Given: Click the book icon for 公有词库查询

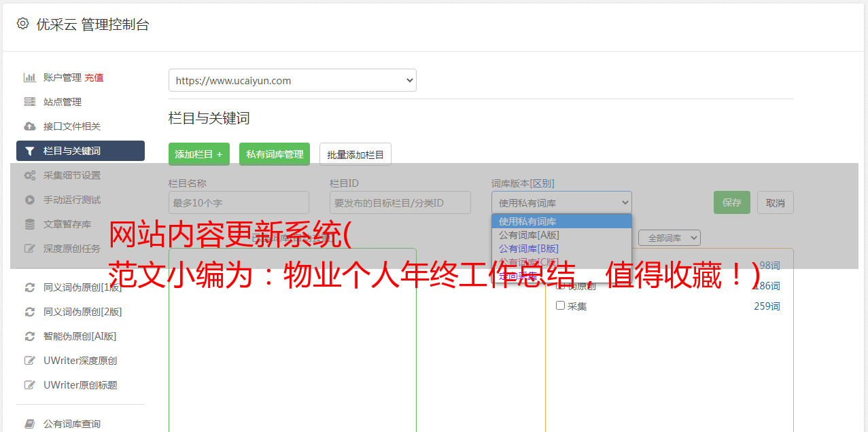Looking at the screenshot, I should point(29,424).
